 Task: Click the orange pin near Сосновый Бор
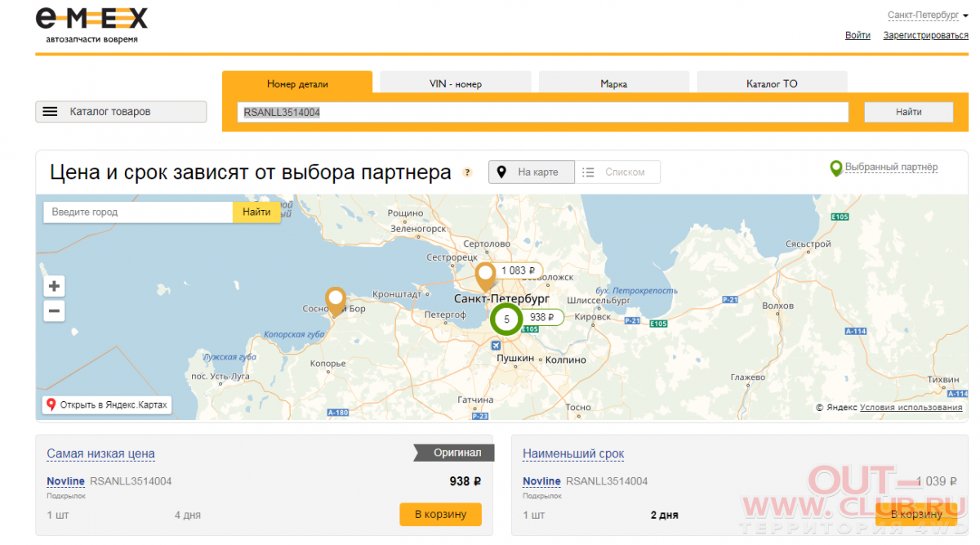335,301
